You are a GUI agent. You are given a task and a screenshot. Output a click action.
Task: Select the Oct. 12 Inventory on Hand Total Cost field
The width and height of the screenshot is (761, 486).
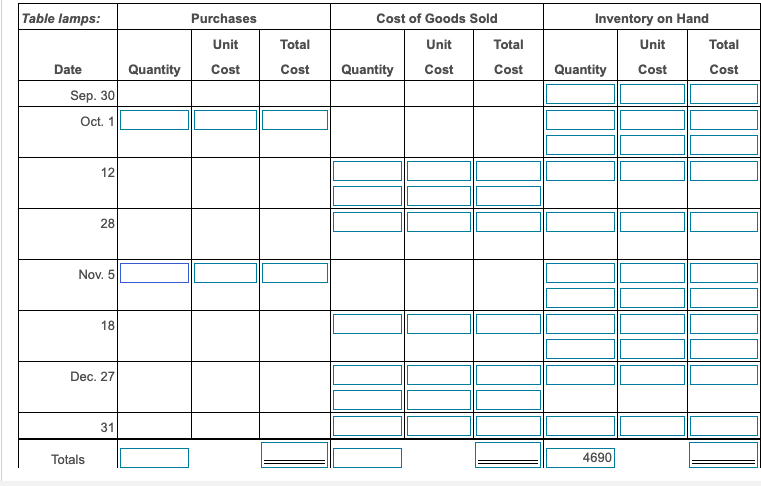(x=724, y=171)
